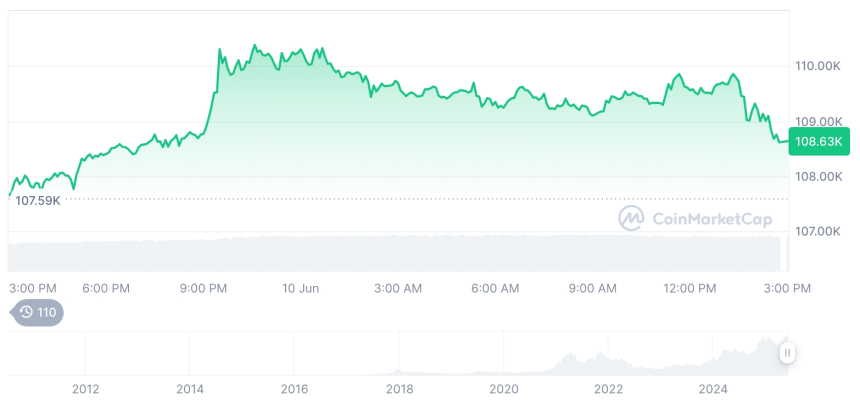Select the 2014 year on the overview timeline
The width and height of the screenshot is (860, 401).
point(190,389)
